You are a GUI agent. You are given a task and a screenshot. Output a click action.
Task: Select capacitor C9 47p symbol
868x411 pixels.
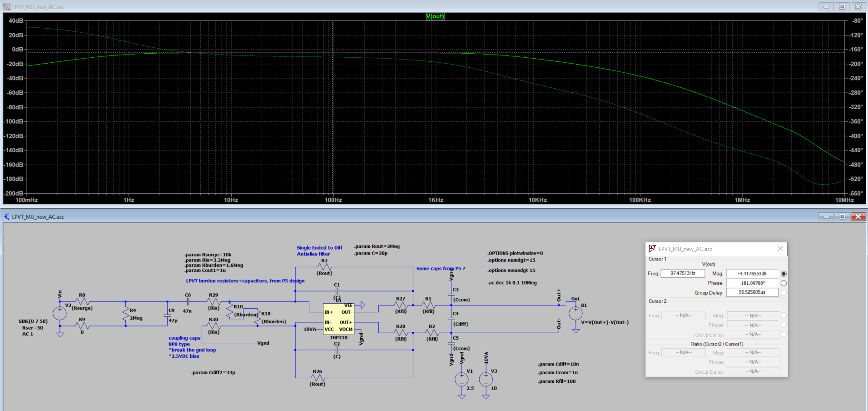[168, 315]
